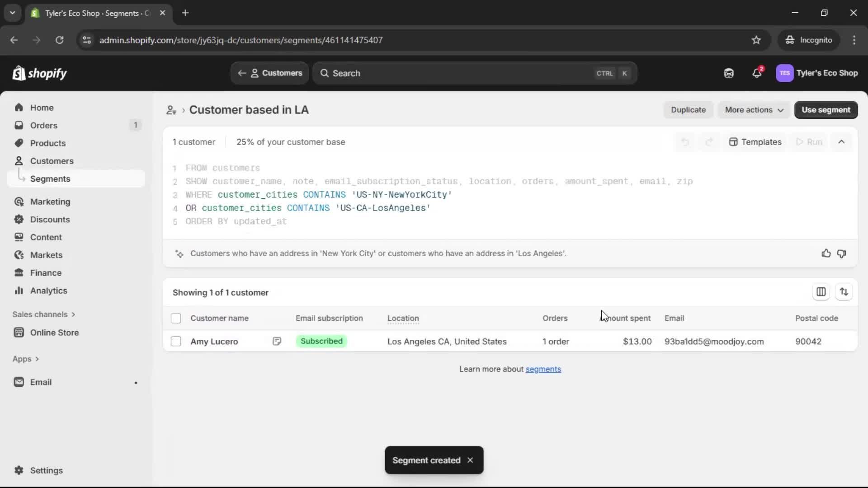Open the edit columns icon

click(x=821, y=292)
